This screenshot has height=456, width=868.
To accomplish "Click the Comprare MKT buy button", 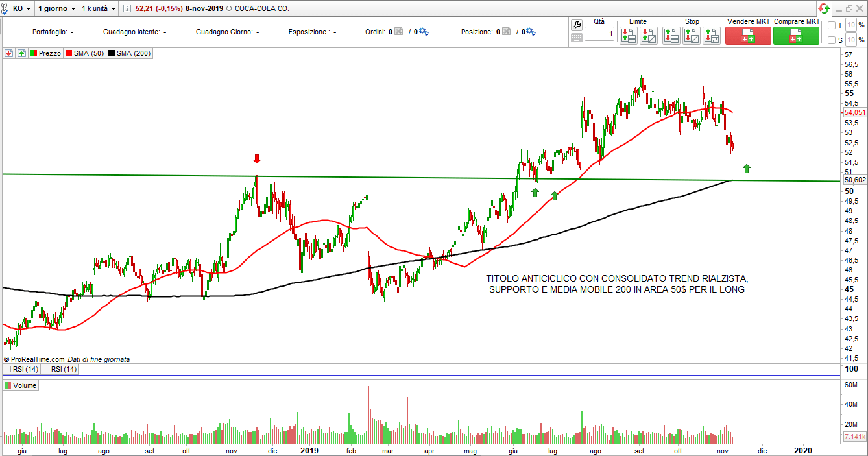I will tap(796, 36).
